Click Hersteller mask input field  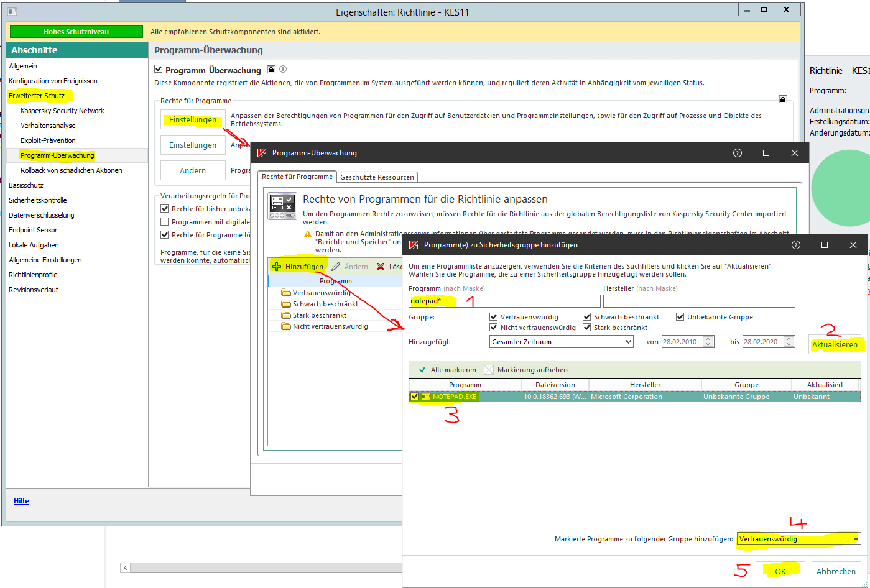pyautogui.click(x=699, y=301)
